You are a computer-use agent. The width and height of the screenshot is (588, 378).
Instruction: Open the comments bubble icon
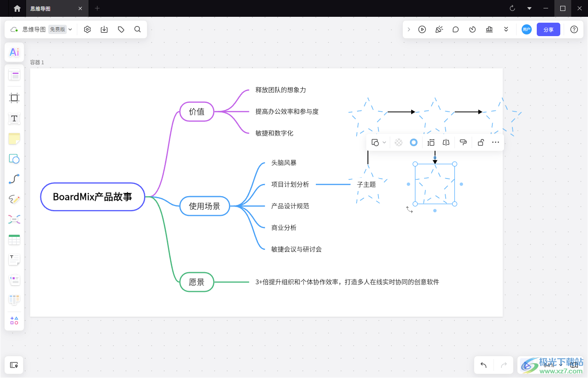[456, 29]
